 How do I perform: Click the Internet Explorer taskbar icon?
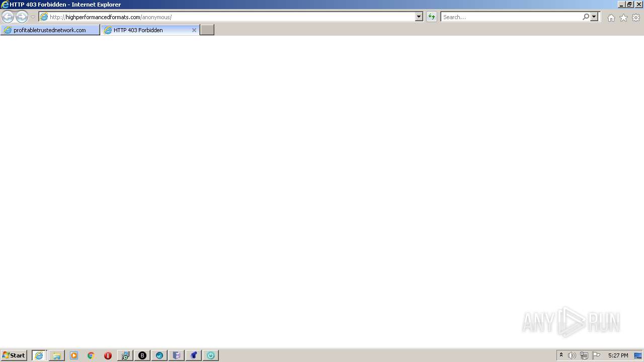(x=39, y=355)
